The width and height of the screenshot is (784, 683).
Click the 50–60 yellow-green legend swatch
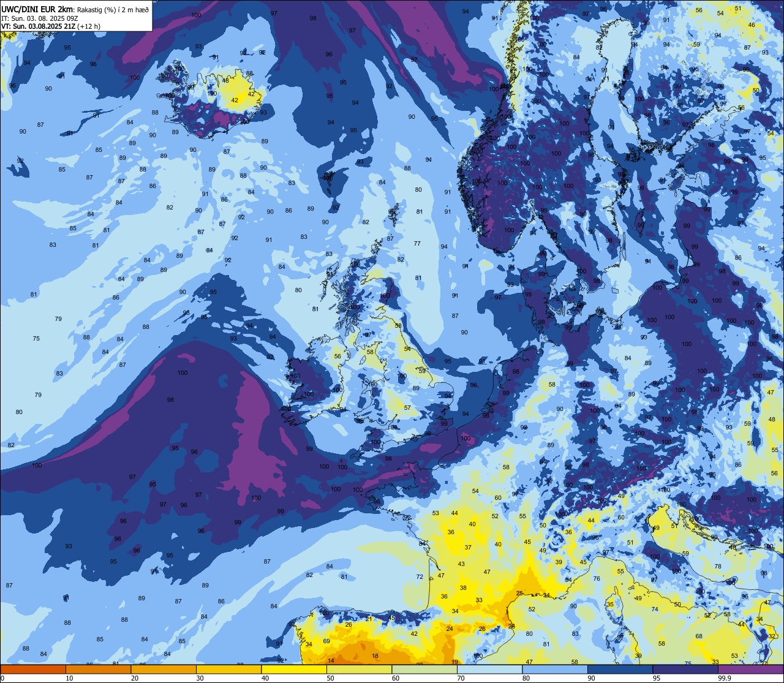(x=359, y=669)
